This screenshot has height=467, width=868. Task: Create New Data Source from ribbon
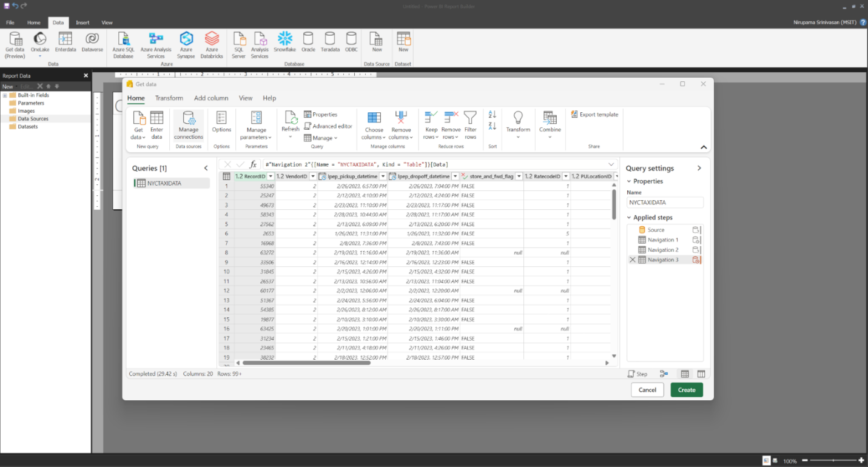point(377,42)
